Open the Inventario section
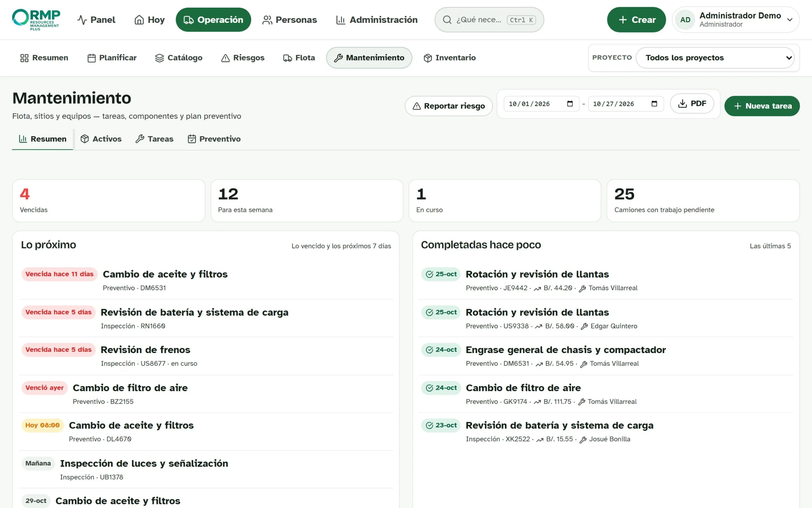This screenshot has width=812, height=508. click(x=449, y=58)
